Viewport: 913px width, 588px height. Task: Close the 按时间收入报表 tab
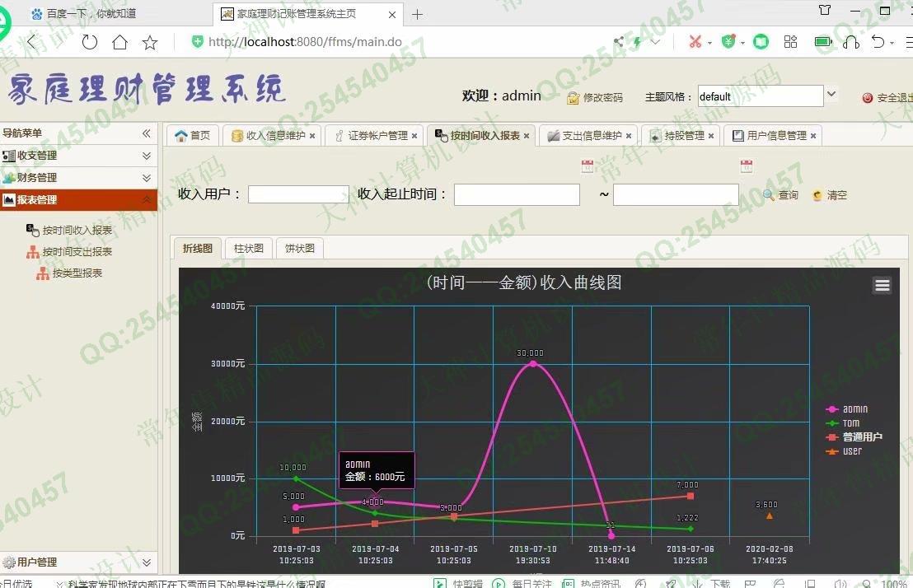(527, 136)
